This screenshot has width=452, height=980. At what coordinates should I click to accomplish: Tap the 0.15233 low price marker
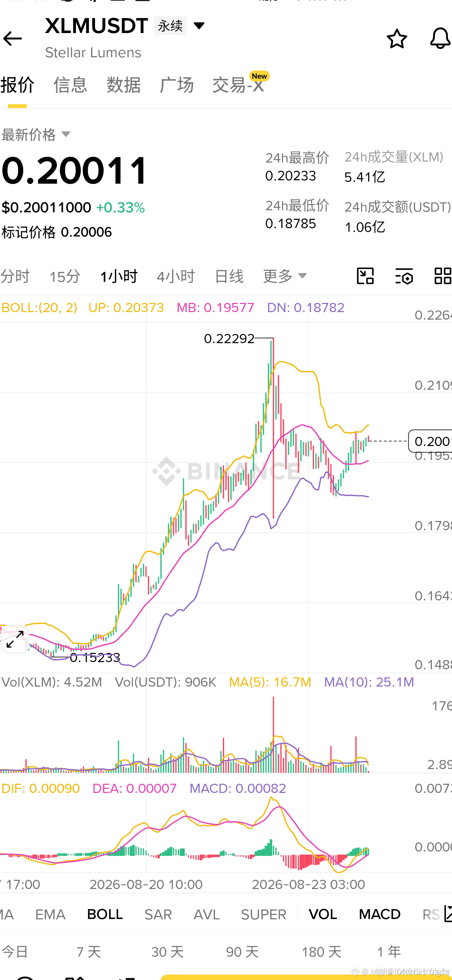[95, 657]
